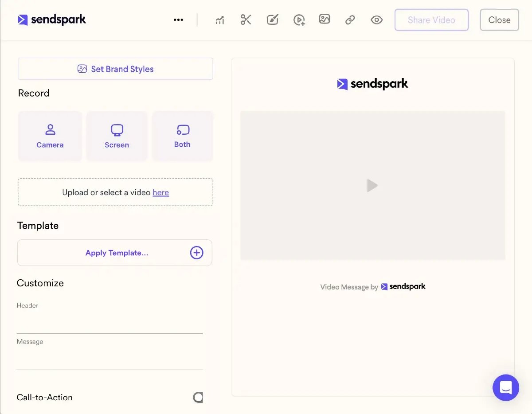Open the three-dot more options menu

point(179,20)
